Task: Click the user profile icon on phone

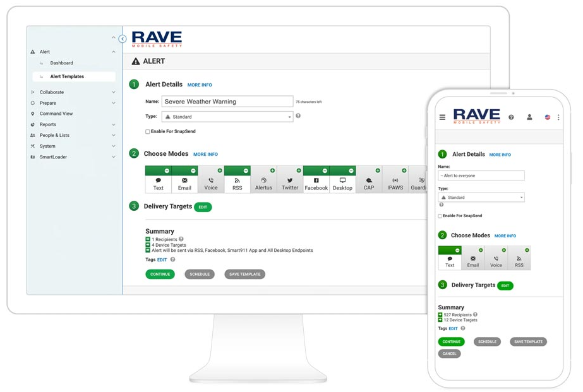Action: [529, 117]
